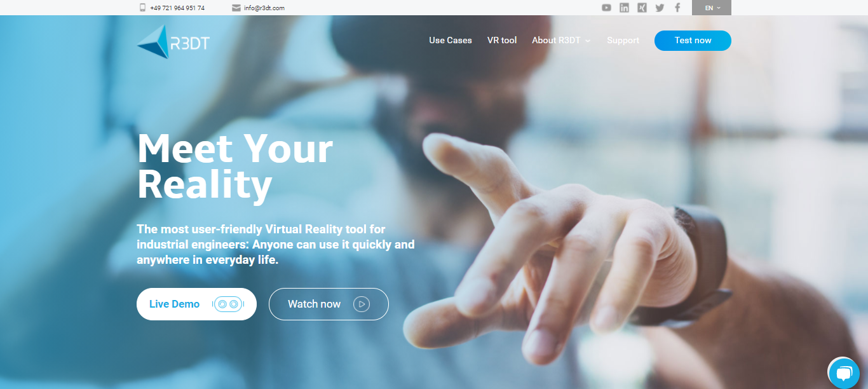The height and width of the screenshot is (389, 868).
Task: Click the envelope email icon
Action: tap(236, 8)
